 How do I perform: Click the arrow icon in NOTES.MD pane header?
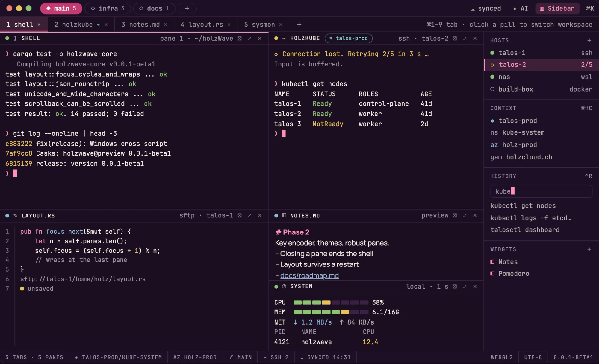[465, 215]
